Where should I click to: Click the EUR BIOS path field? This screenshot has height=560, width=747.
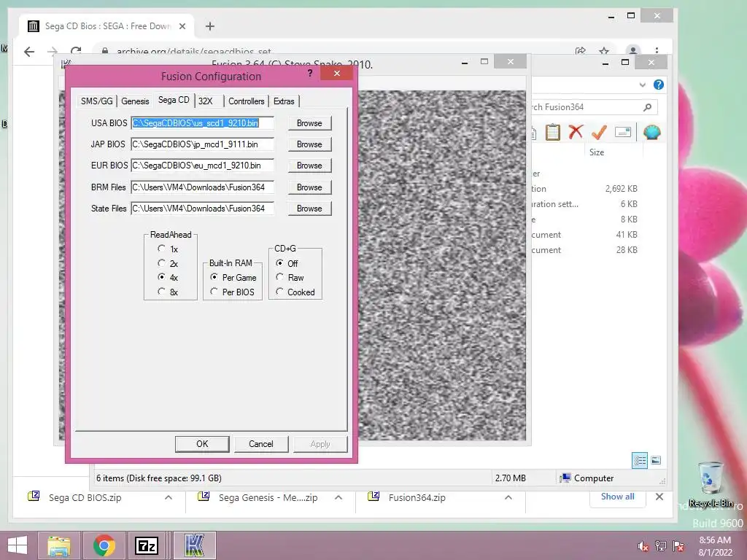coord(203,166)
